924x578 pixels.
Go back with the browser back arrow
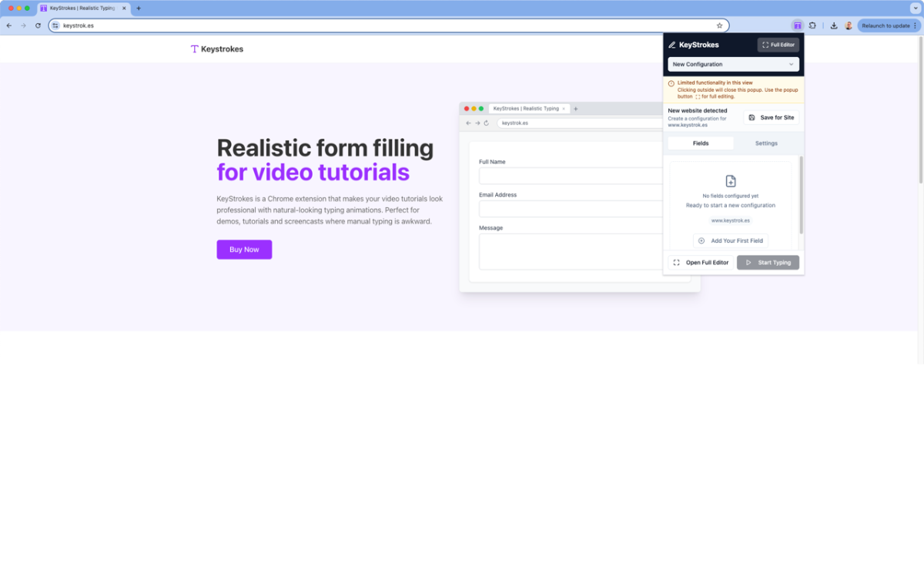tap(9, 25)
